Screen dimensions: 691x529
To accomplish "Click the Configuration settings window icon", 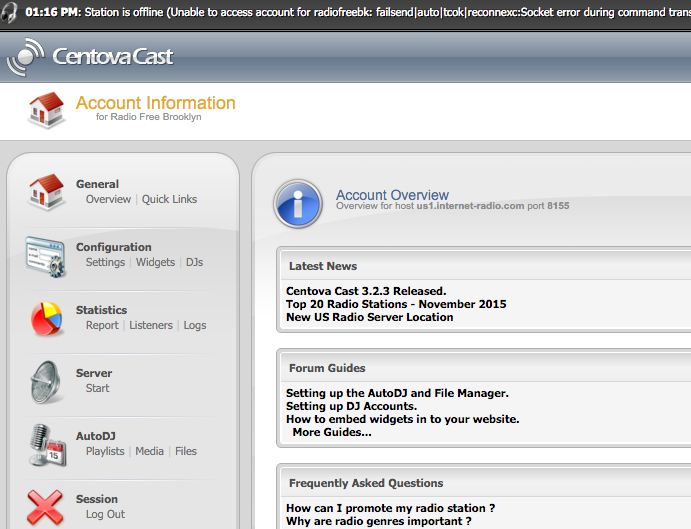I will (45, 255).
